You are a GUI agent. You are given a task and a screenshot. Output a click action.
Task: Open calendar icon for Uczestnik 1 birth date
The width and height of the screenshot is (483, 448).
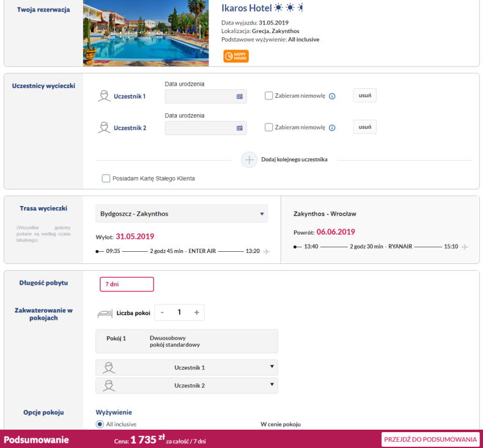point(239,97)
